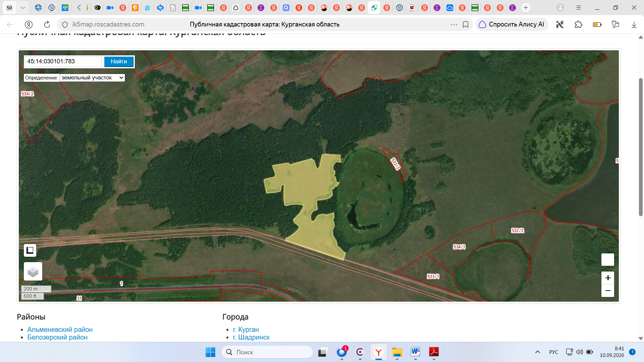Expand the tab list chevron
This screenshot has width=644, height=362.
click(x=23, y=8)
